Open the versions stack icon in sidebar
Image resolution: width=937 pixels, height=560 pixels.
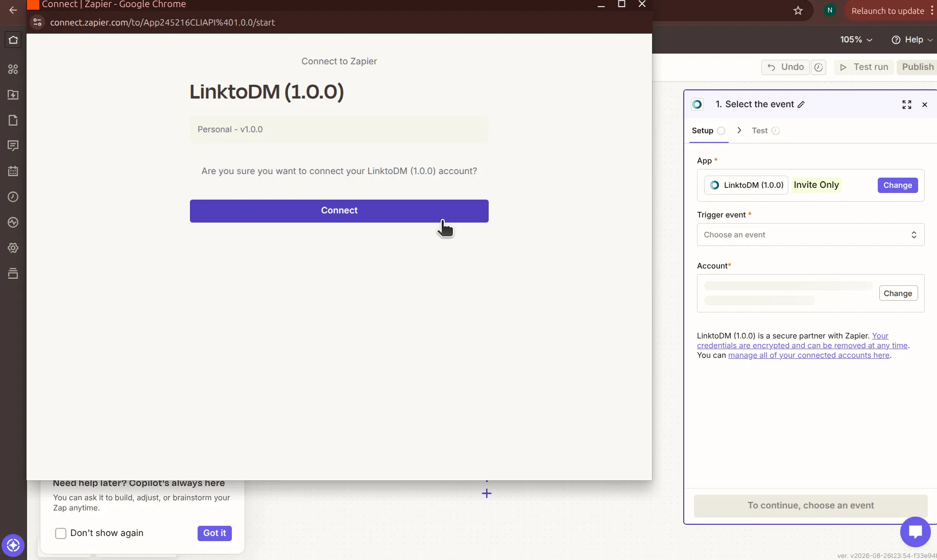[13, 273]
